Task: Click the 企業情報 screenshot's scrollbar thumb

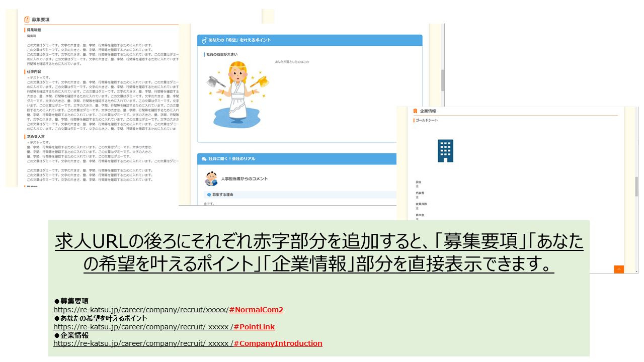Action: pos(636,186)
